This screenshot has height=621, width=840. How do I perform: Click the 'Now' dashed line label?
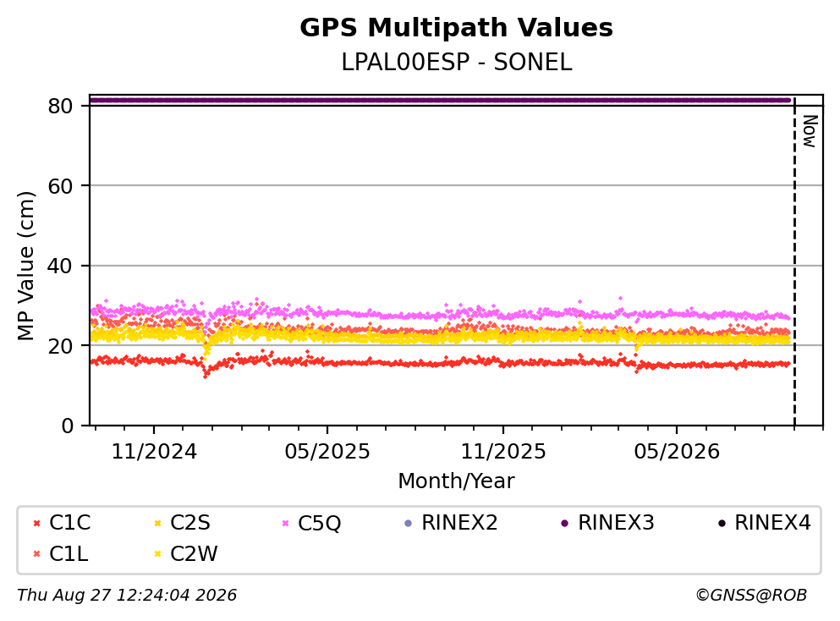pos(810,131)
